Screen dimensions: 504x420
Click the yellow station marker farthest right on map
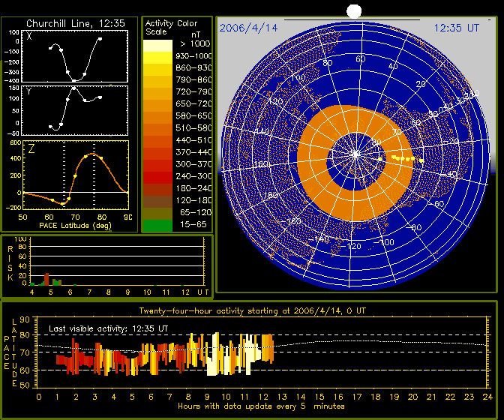tap(421, 160)
